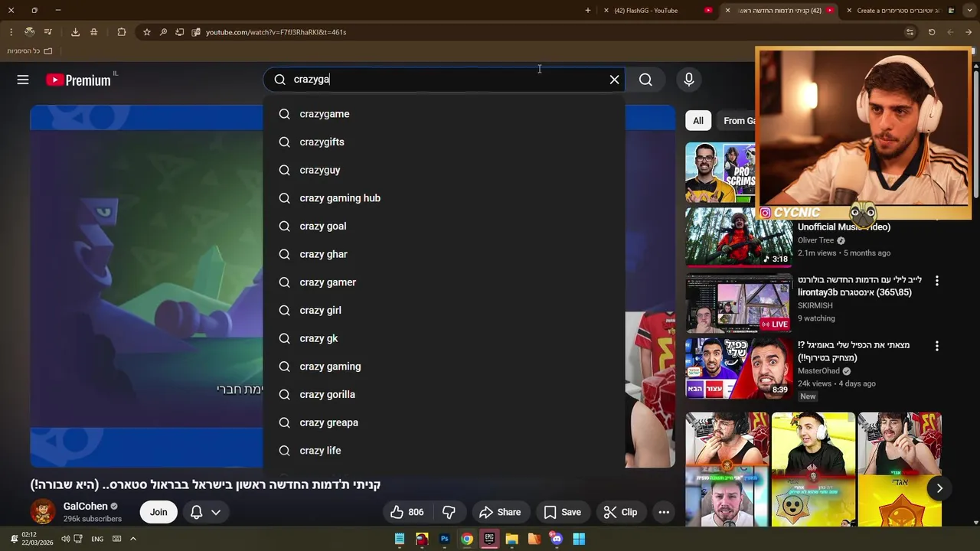Close the FlashGG - YouTube tab

pyautogui.click(x=606, y=11)
